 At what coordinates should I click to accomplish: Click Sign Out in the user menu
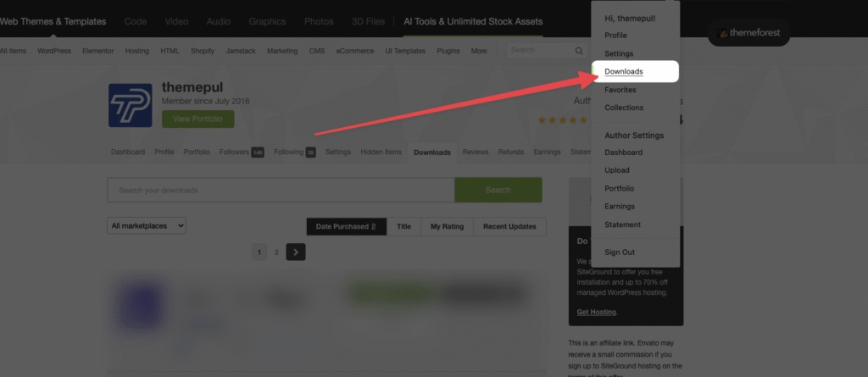click(x=620, y=252)
